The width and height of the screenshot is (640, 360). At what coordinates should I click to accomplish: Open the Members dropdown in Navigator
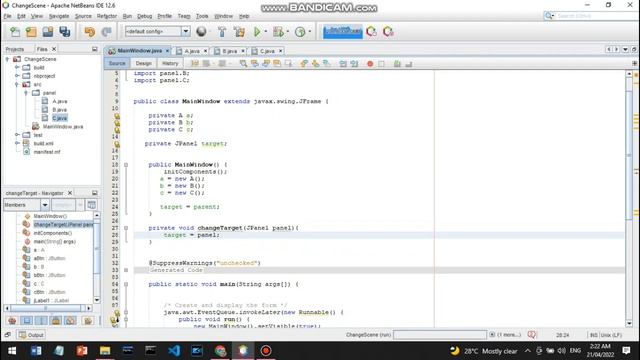(45, 205)
